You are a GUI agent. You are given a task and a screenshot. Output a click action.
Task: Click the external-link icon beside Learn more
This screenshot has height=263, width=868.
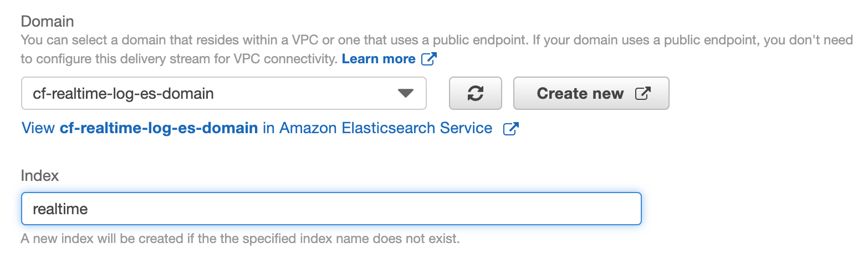(x=429, y=59)
